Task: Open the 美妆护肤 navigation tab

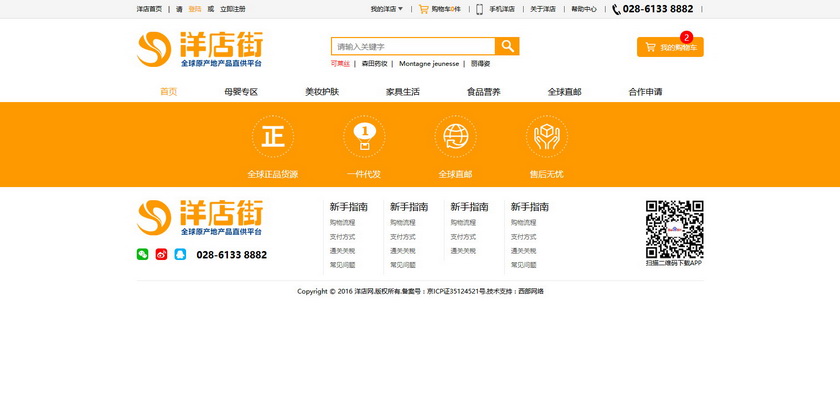Action: click(x=322, y=92)
